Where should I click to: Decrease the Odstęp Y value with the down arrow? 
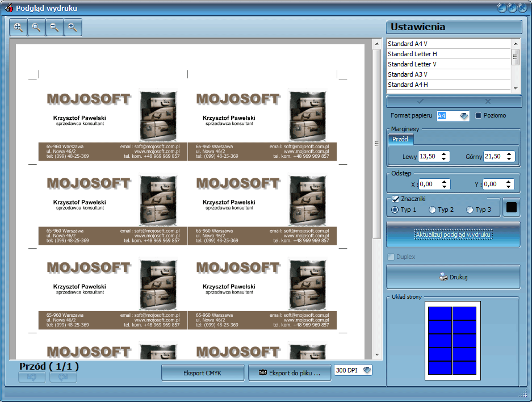pyautogui.click(x=508, y=187)
